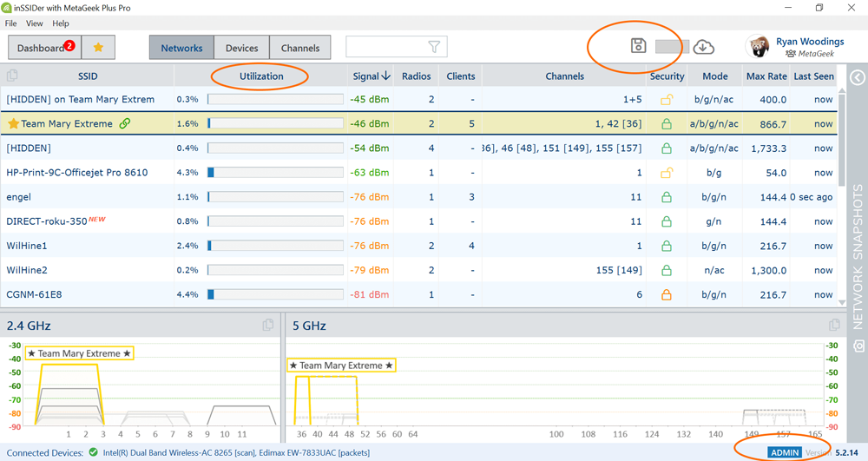Click the link icon beside Team Mary Extreme

coord(125,123)
